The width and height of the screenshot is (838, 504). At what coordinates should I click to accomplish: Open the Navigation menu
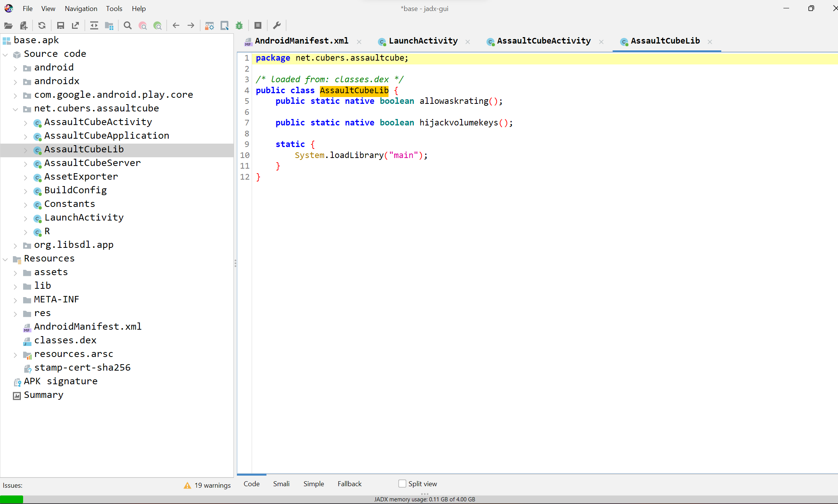[x=81, y=8]
